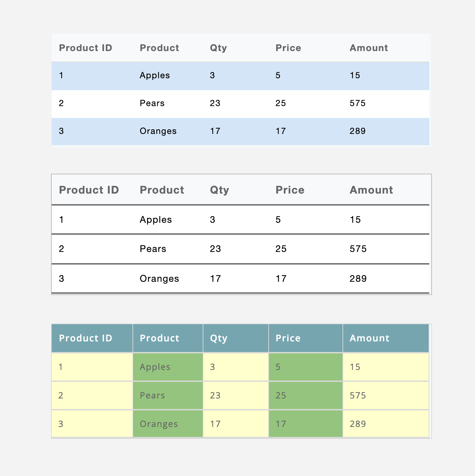Click quantity 23 in the middle bordered table
The height and width of the screenshot is (476, 475).
(215, 249)
